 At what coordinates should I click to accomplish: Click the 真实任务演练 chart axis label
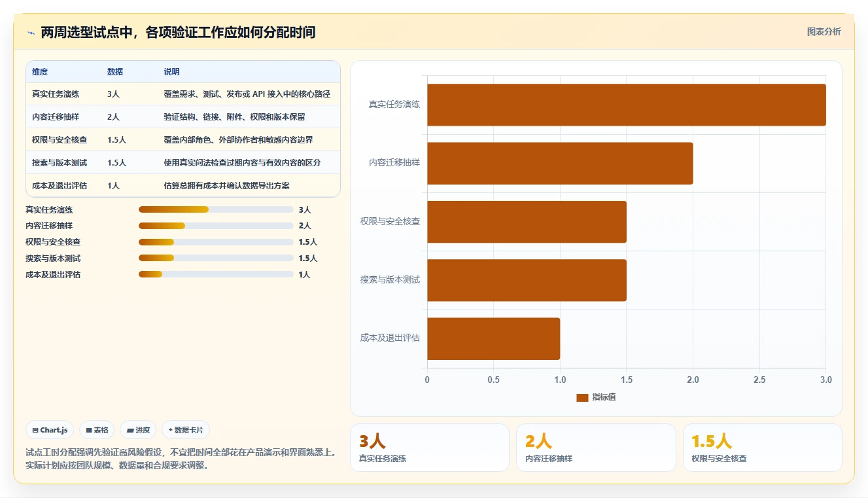click(394, 104)
